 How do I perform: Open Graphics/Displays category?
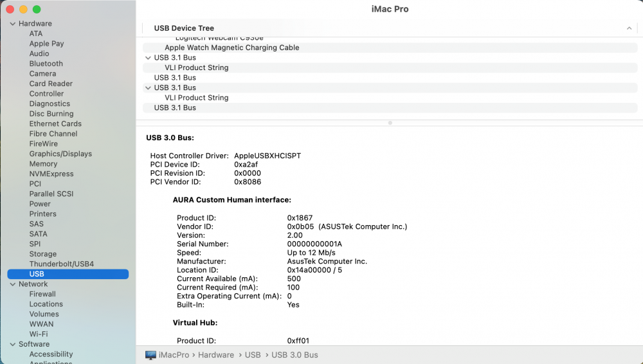pyautogui.click(x=60, y=154)
